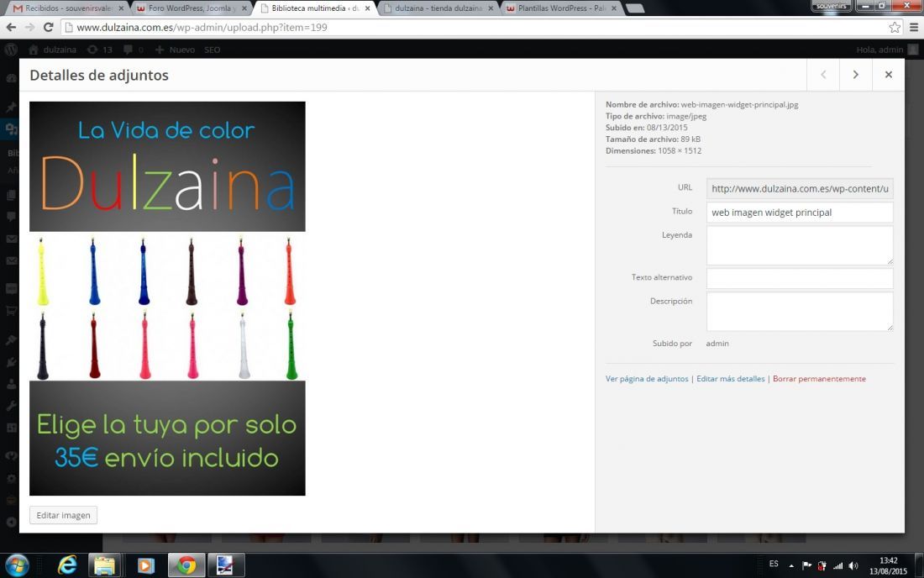Open Internet Explorer from taskbar

coord(67,565)
